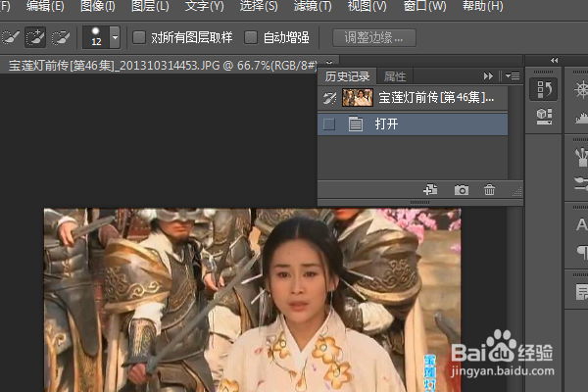The image size is (588, 392).
Task: Select the 宝莲灯前传 snapshot thumbnail
Action: pos(358,98)
